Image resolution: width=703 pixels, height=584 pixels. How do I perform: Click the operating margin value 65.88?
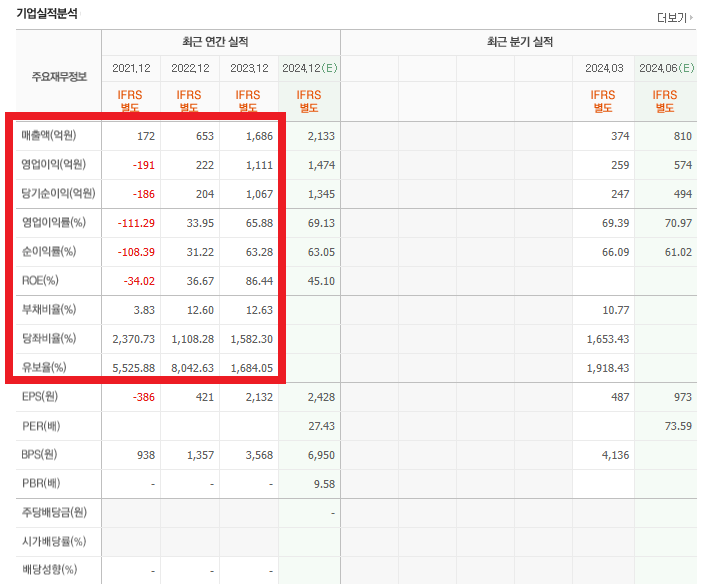pyautogui.click(x=259, y=223)
